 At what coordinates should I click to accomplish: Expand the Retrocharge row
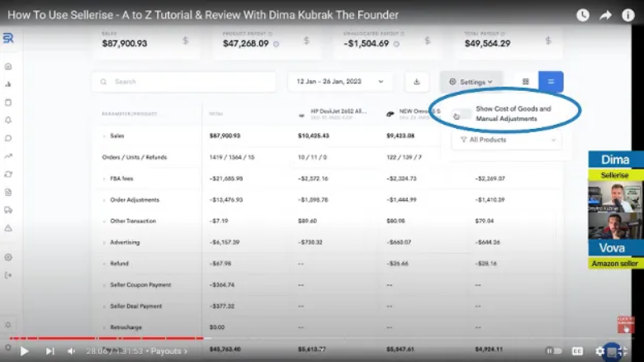[x=104, y=327]
